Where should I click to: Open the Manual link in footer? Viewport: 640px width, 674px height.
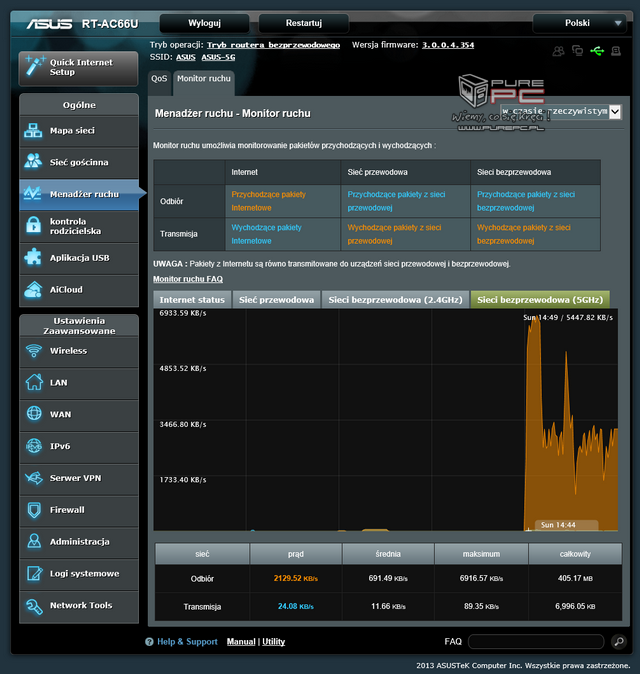[x=241, y=642]
